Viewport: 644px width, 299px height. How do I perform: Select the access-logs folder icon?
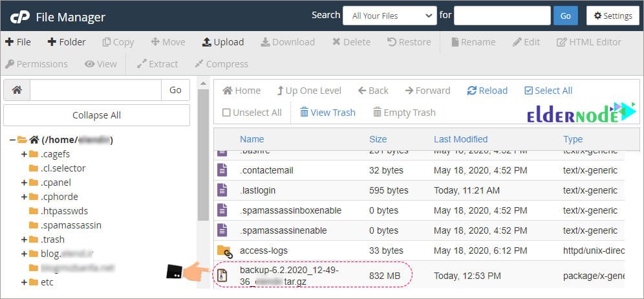click(x=224, y=251)
